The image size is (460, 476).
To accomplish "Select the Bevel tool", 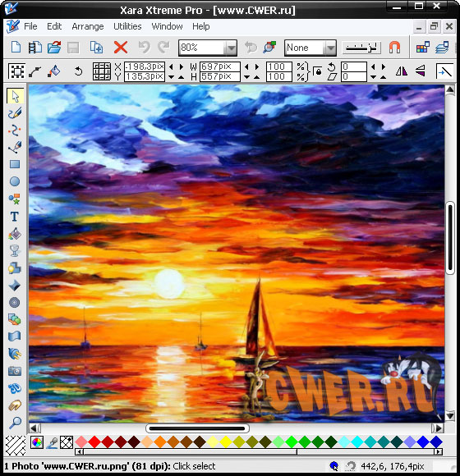I will 14,286.
